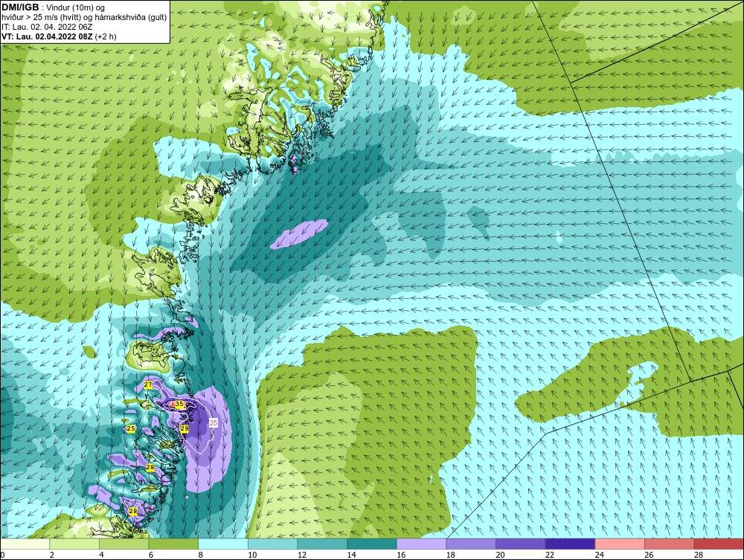Click the legend scale number 26
Image resolution: width=744 pixels, height=560 pixels.
pos(649,555)
